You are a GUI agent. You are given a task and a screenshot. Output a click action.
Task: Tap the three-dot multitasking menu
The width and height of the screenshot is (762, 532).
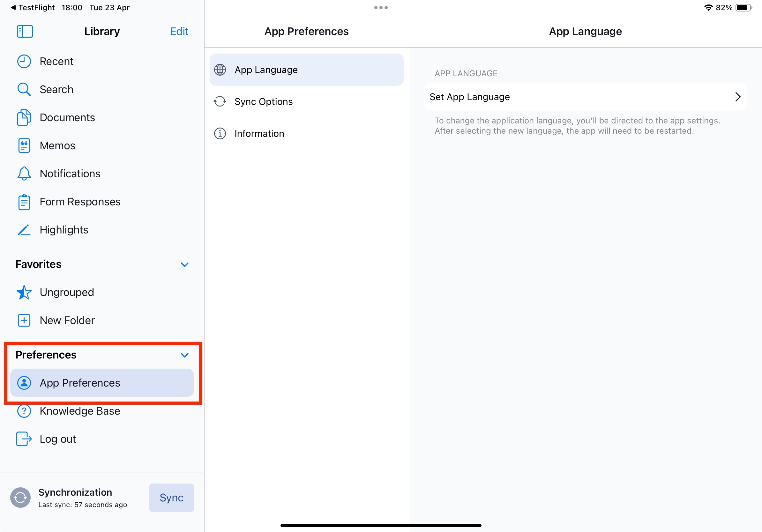381,8
